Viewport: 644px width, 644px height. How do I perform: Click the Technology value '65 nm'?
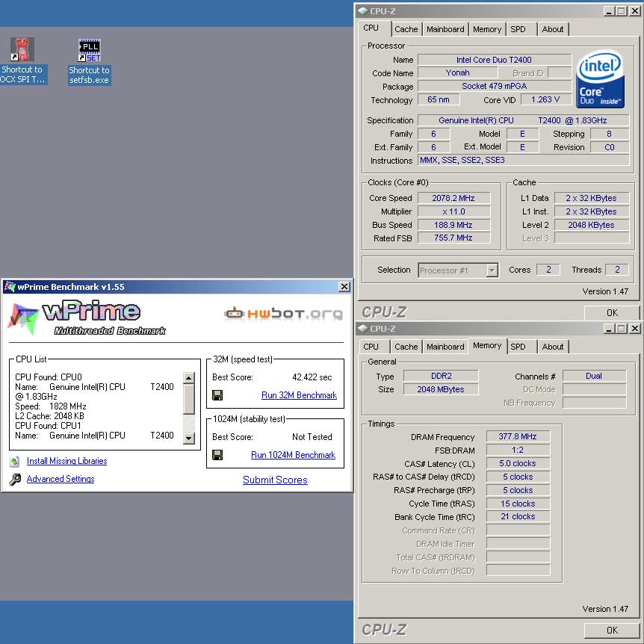click(439, 99)
